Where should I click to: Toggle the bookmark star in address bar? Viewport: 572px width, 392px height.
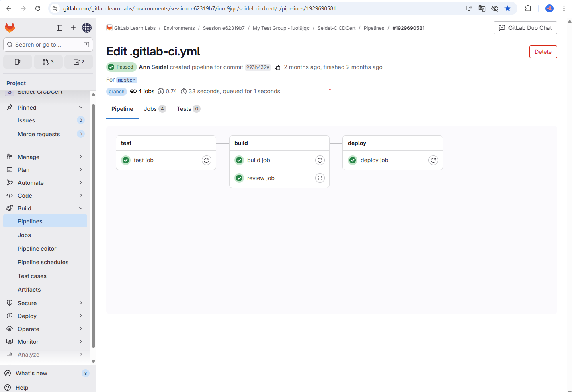click(x=508, y=8)
